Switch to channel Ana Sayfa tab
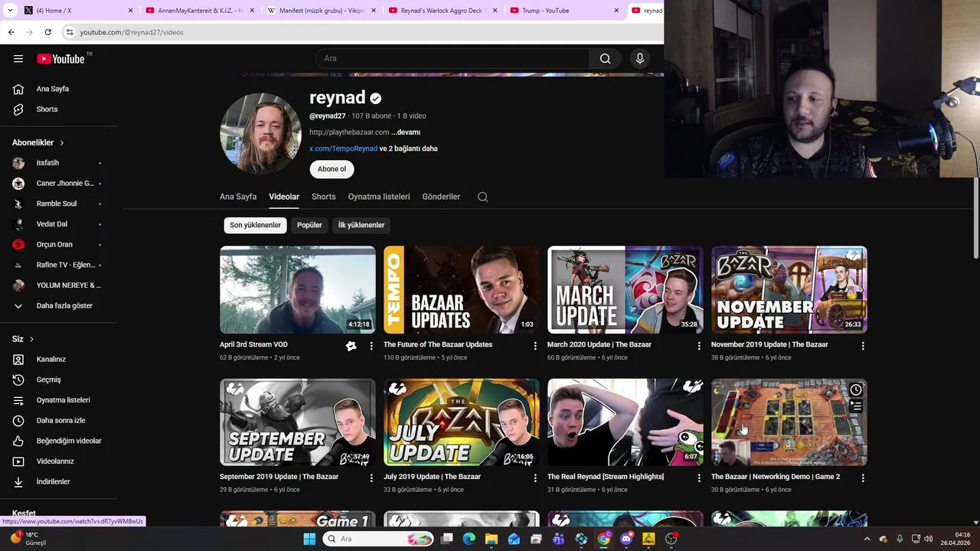The height and width of the screenshot is (551, 980). [238, 197]
